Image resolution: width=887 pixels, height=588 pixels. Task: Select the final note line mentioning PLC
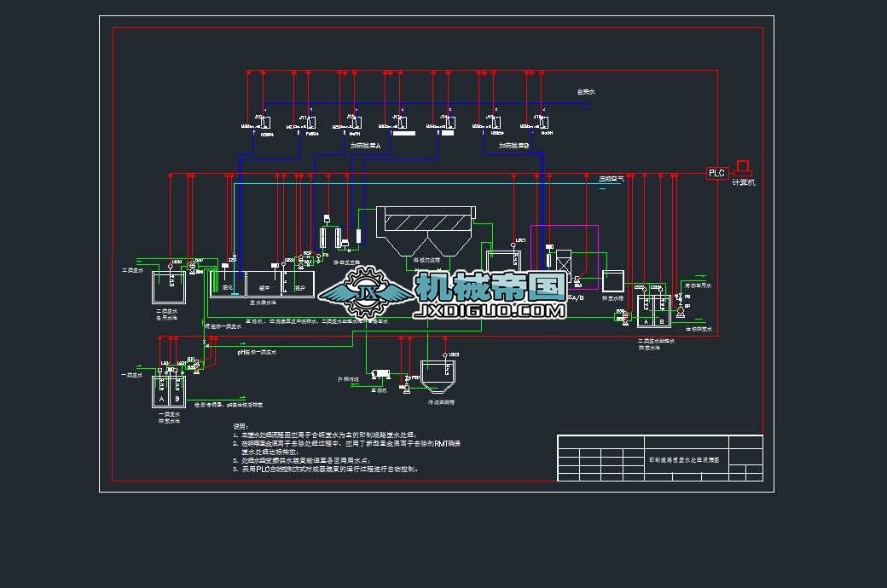coord(327,469)
